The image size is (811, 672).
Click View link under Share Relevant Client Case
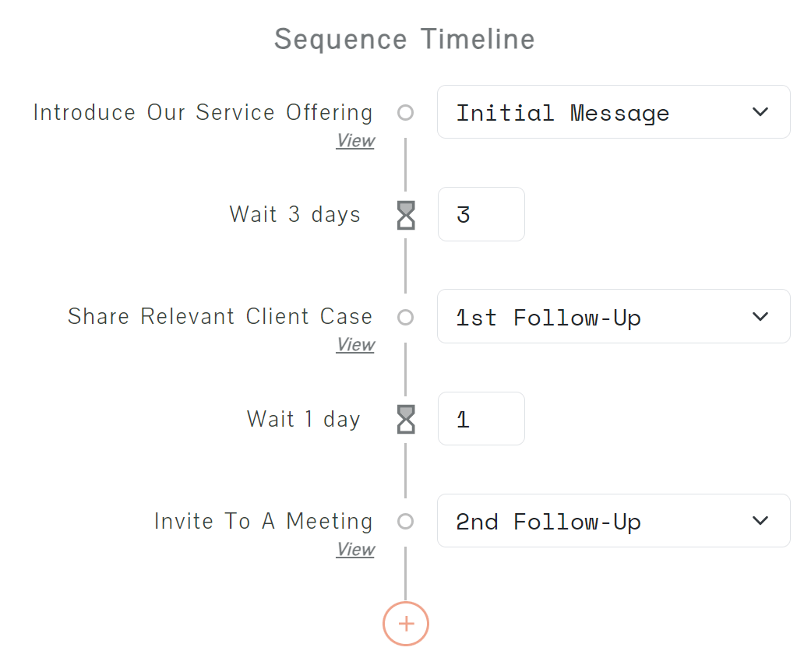point(355,345)
